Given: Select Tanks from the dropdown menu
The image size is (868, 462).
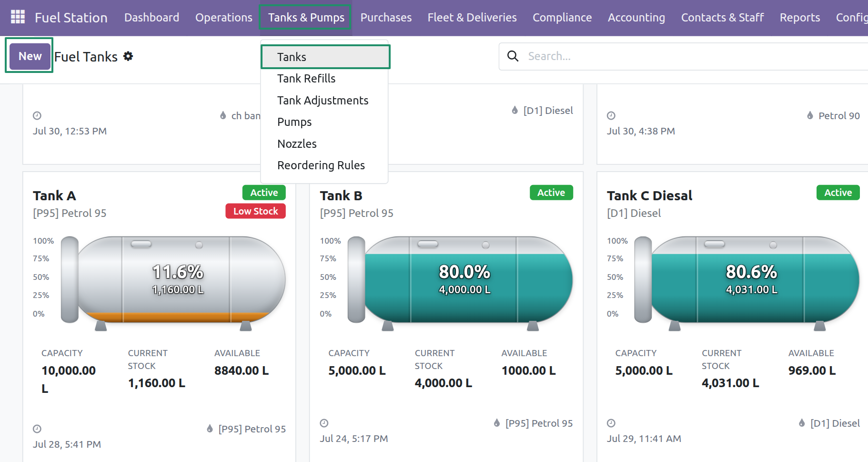Looking at the screenshot, I should coord(325,57).
